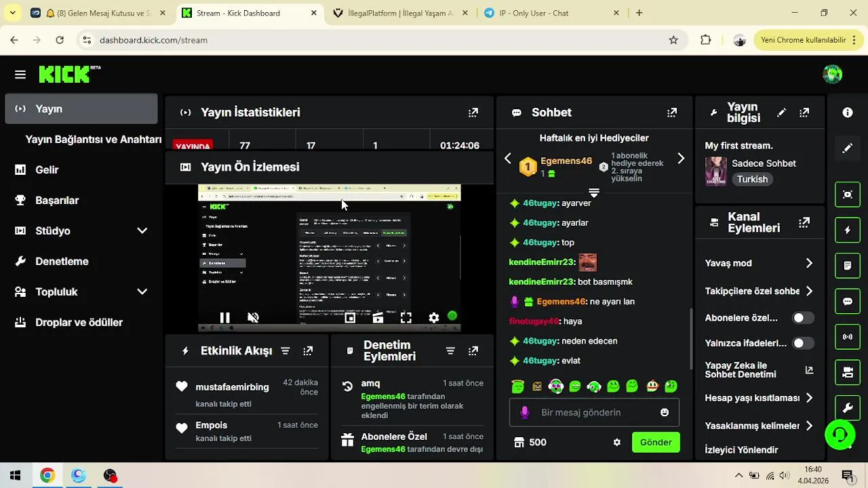This screenshot has height=488, width=868.
Task: Click the Gönder send button
Action: [656, 442]
